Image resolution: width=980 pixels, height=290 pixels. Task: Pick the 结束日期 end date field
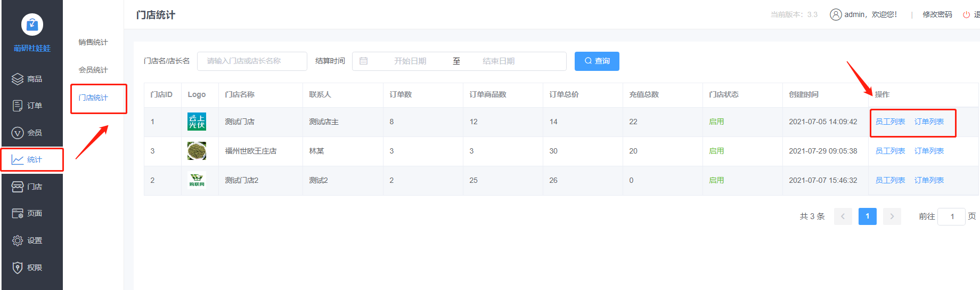(x=499, y=61)
